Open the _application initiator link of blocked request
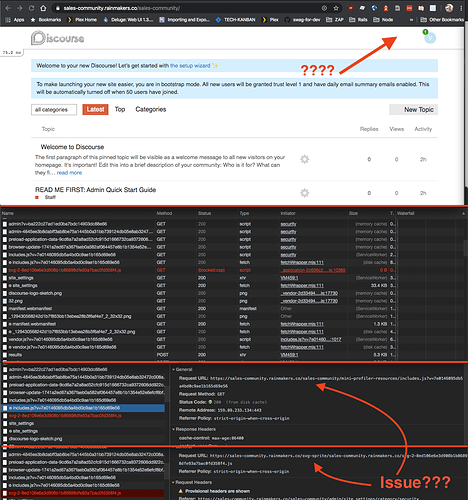The image size is (468, 500). 313,270
